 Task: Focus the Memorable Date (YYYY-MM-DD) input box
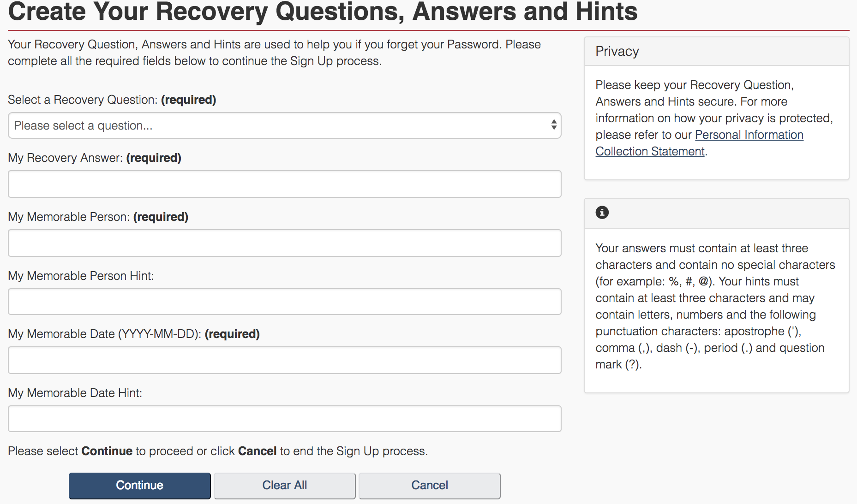[x=284, y=360]
